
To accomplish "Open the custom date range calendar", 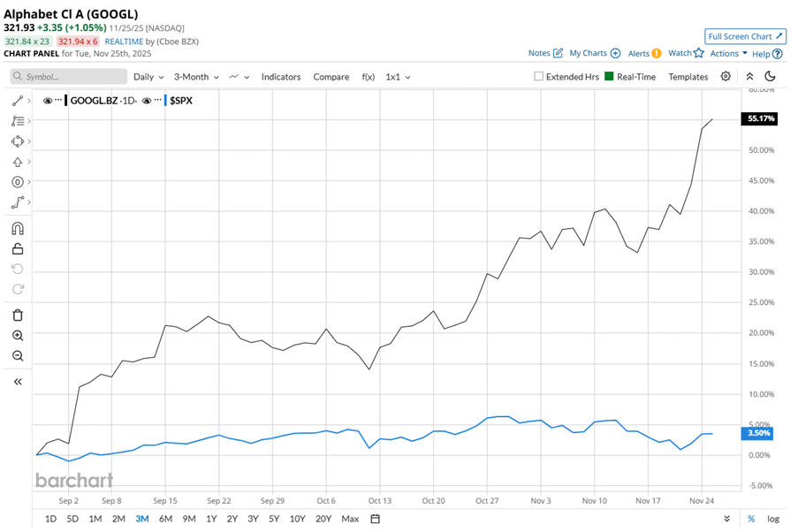I will pos(376,519).
